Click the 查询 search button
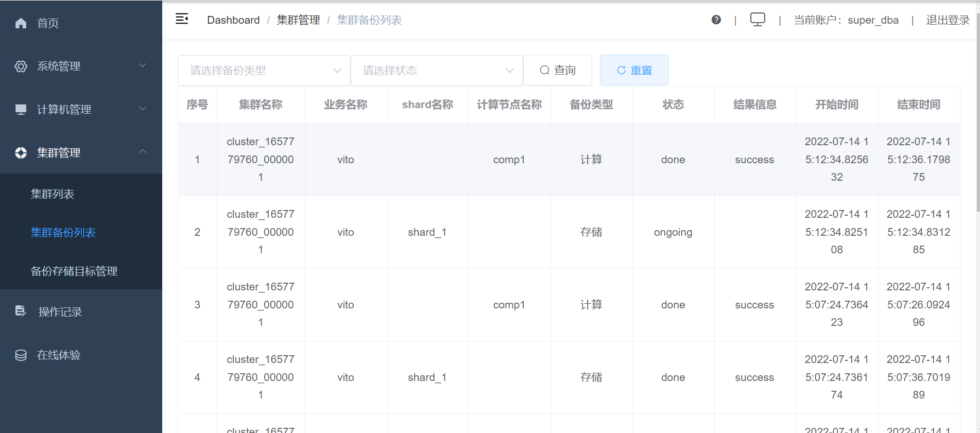Screen dimensions: 980x433 coord(557,70)
